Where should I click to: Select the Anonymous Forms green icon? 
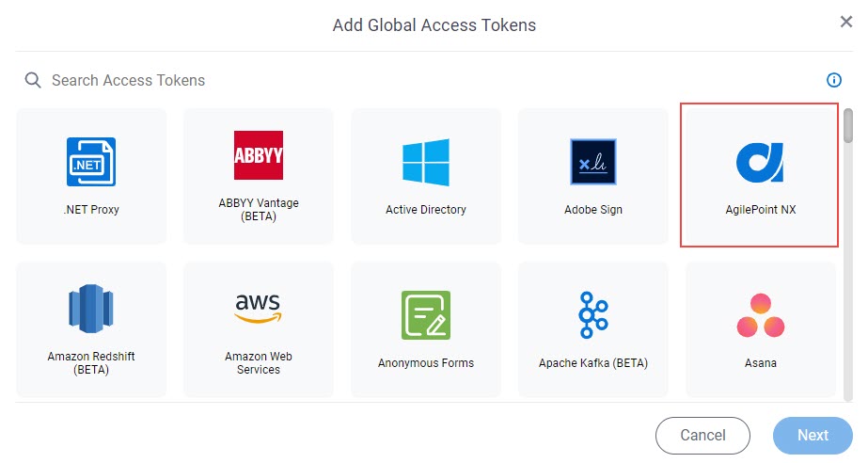click(x=426, y=315)
